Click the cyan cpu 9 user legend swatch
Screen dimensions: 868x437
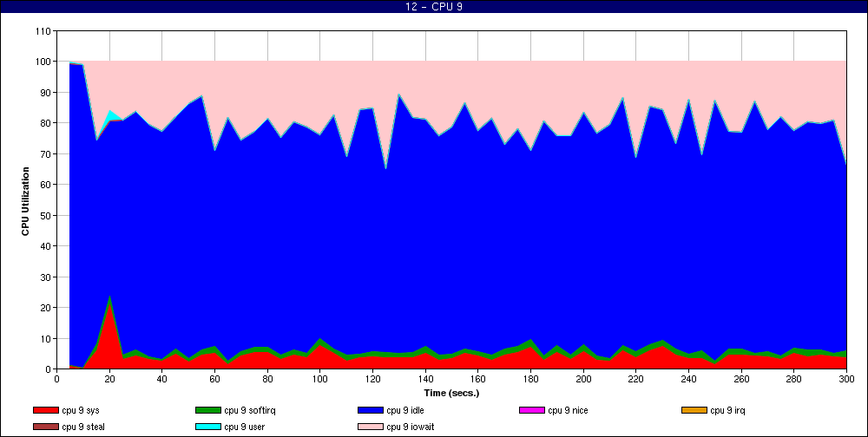point(208,427)
